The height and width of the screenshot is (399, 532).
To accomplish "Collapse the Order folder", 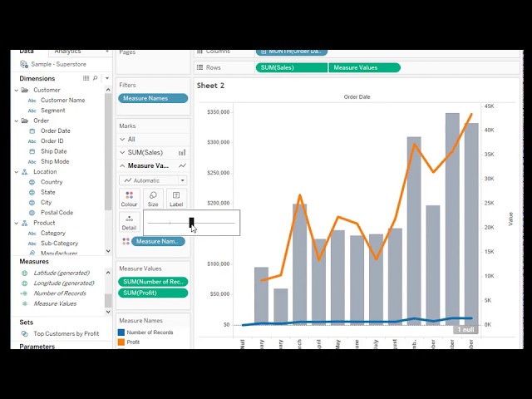I will [17, 121].
